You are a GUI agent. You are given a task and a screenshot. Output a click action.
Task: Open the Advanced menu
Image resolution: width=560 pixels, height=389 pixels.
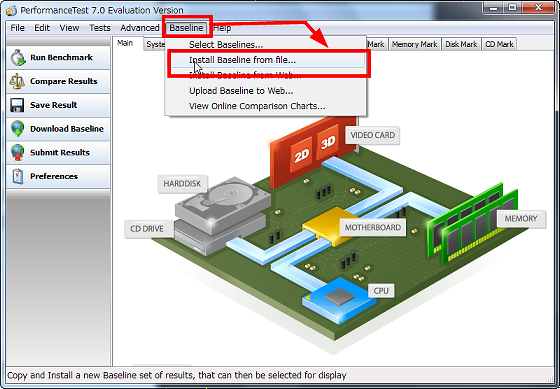point(140,28)
